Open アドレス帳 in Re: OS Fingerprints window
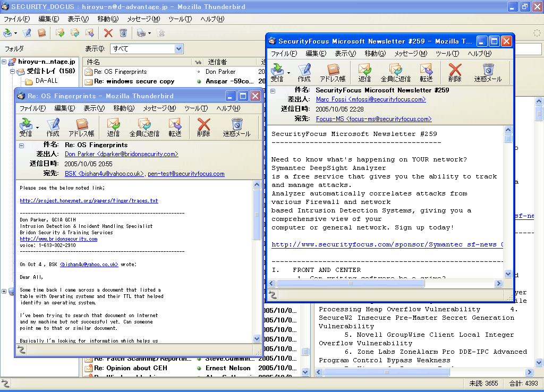The width and height of the screenshot is (544, 392). tap(81, 127)
